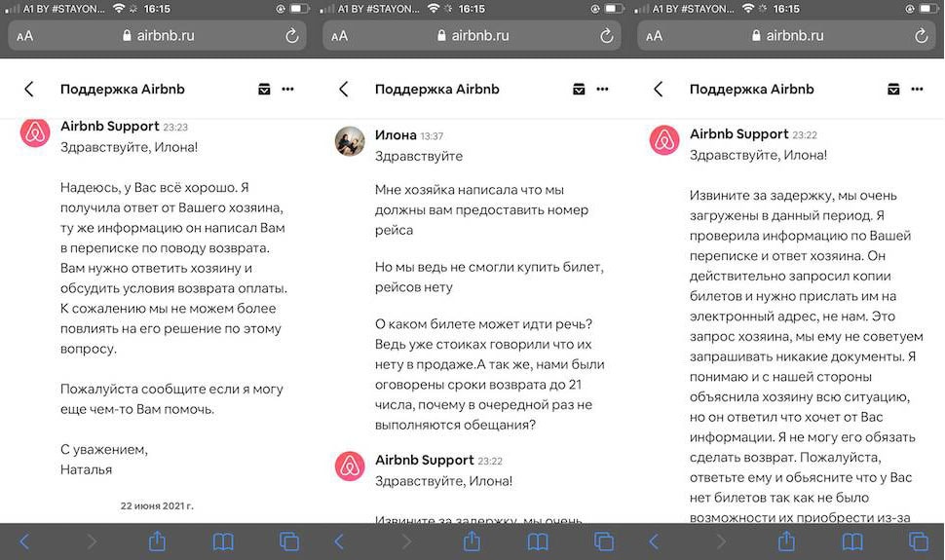The width and height of the screenshot is (945, 560).
Task: Tap 'Airbnb Support' name on the 23:23 message
Action: (110, 126)
